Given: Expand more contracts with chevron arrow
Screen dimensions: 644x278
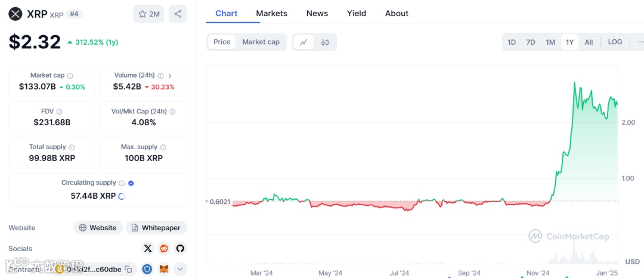Looking at the screenshot, I should click(x=179, y=269).
